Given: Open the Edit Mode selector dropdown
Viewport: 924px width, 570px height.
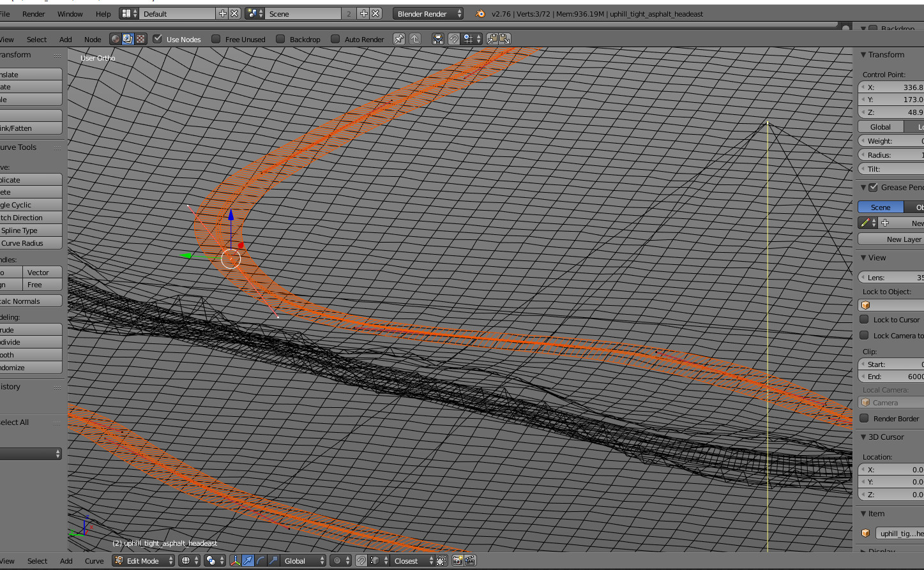Looking at the screenshot, I should (x=144, y=561).
